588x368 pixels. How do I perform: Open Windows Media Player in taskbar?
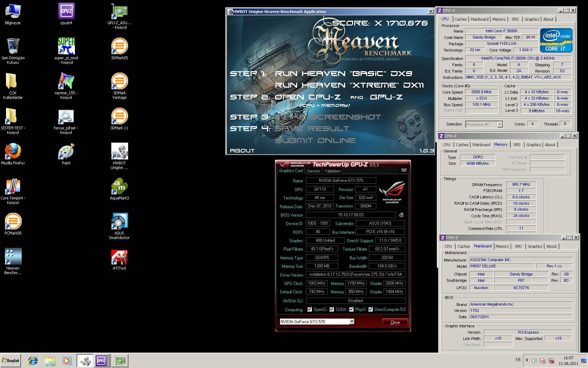(x=67, y=360)
